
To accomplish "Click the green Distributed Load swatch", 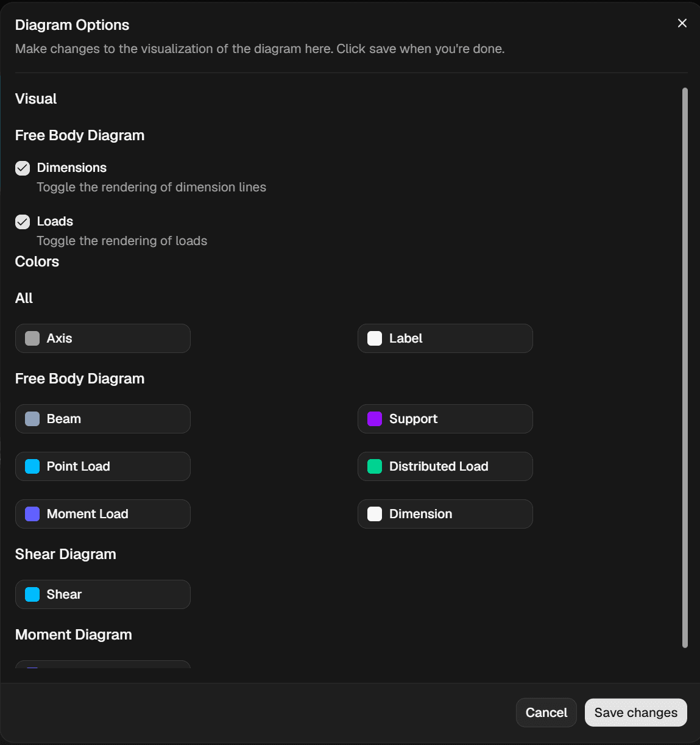I will coord(375,466).
